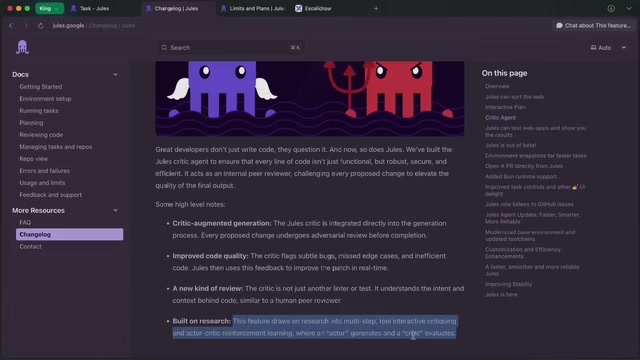Viewport: 640px width, 360px height.
Task: Jump to Jules Agent Update section
Action: click(x=532, y=218)
